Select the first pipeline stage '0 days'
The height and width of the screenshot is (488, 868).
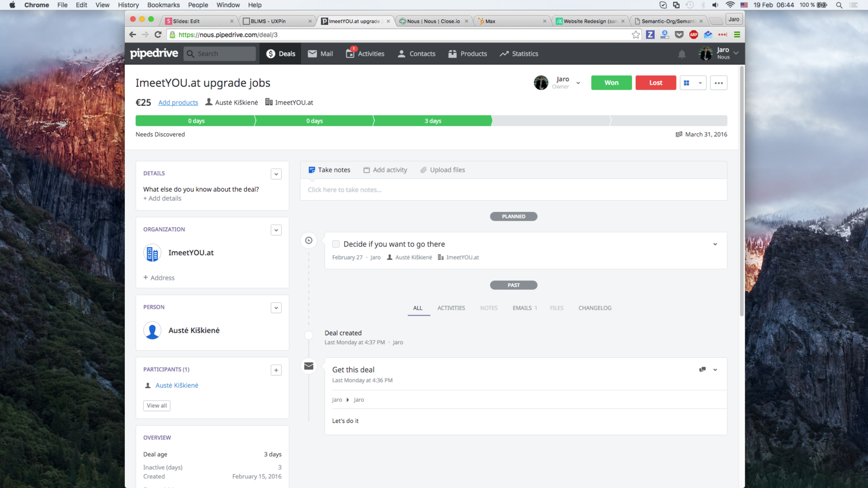coord(195,121)
